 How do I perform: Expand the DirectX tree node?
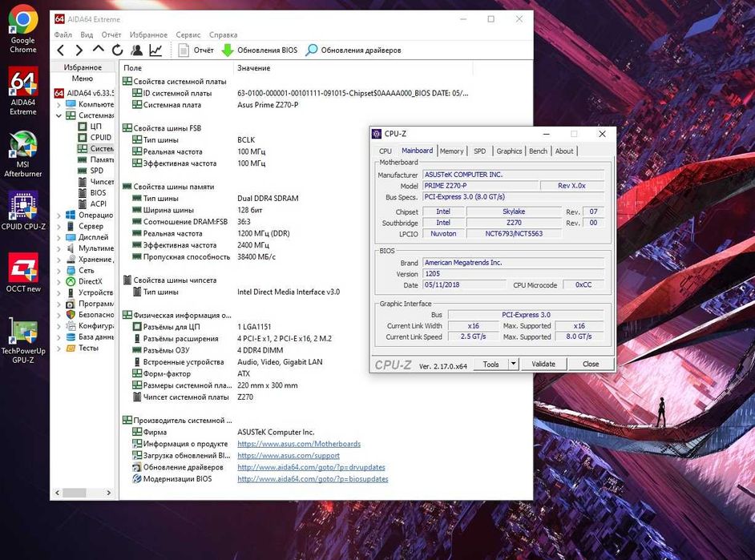coord(59,281)
